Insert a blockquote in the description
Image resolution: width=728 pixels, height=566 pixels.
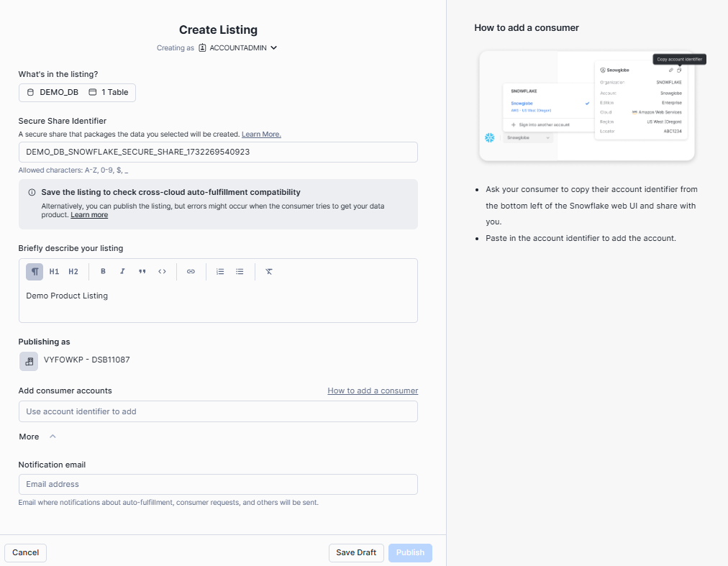(142, 272)
